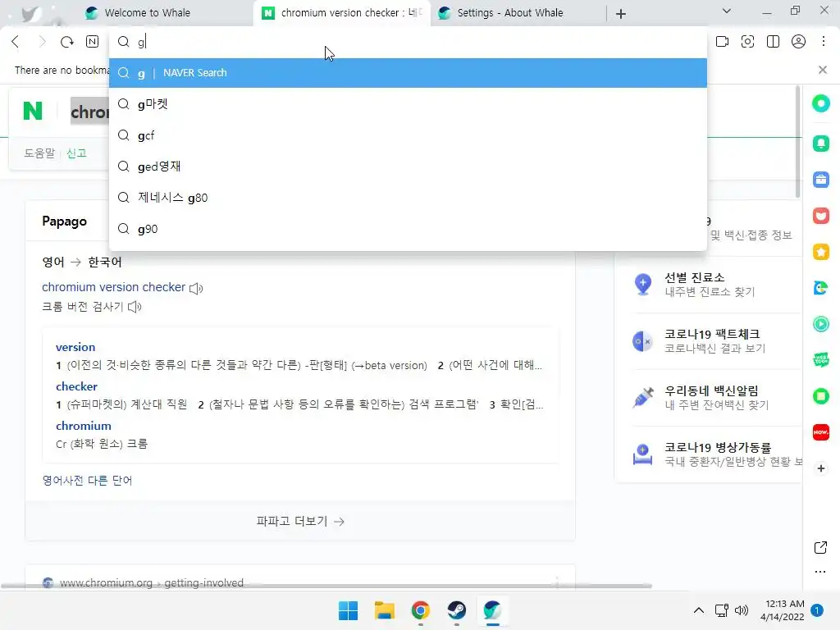Click the horizontal page scrollbar

point(326,586)
